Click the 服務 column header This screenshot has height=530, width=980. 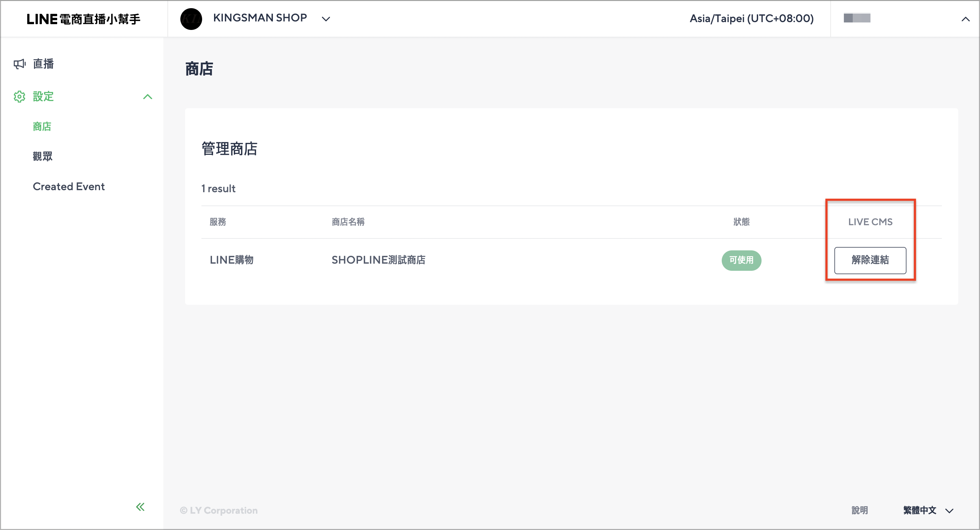(x=218, y=222)
